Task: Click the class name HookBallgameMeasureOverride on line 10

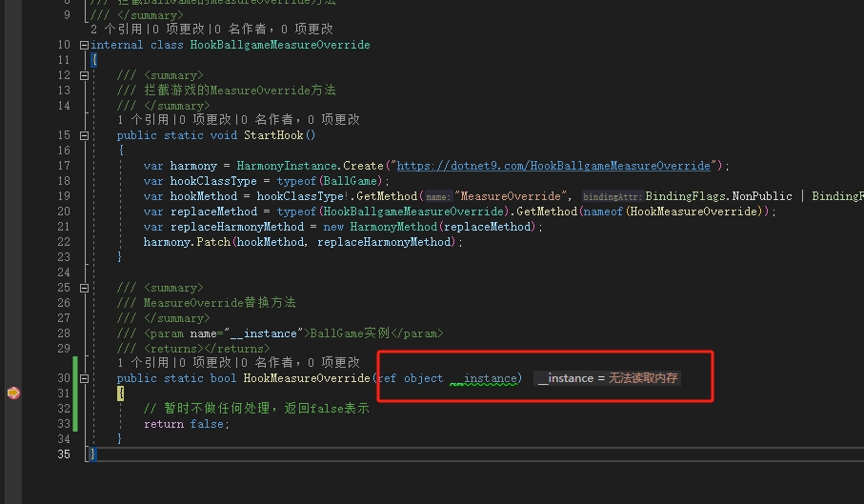Action: pos(280,45)
